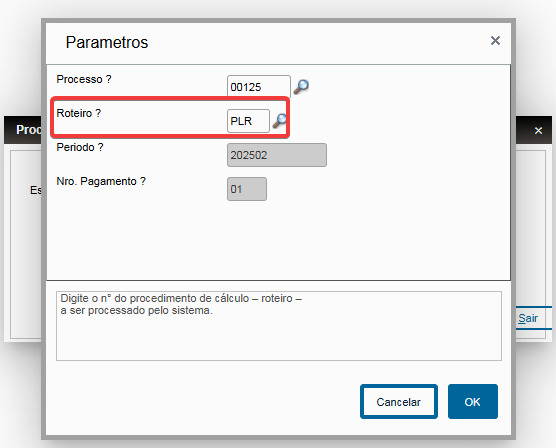This screenshot has height=448, width=556.
Task: Select the disabled Periodo field 202502
Action: pyautogui.click(x=277, y=155)
